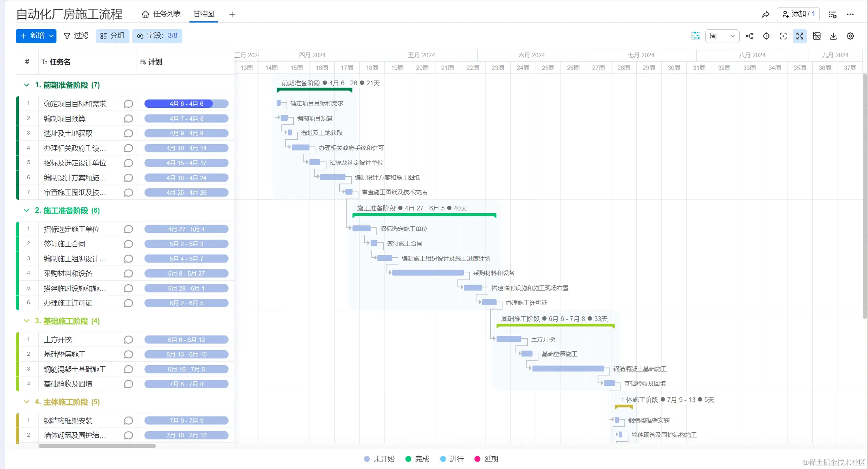Click the 采购材料和设备 Gantt bar
868x469 pixels.
427,273
